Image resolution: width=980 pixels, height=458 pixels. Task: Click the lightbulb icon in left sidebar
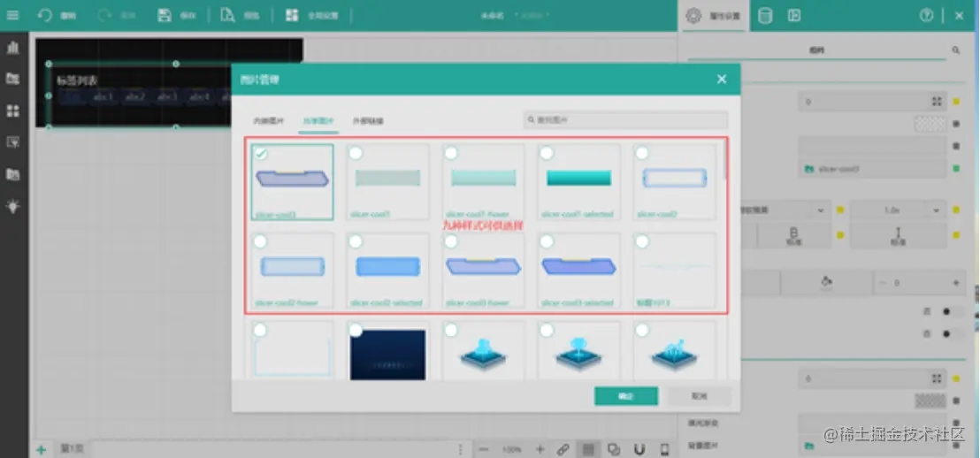click(12, 207)
